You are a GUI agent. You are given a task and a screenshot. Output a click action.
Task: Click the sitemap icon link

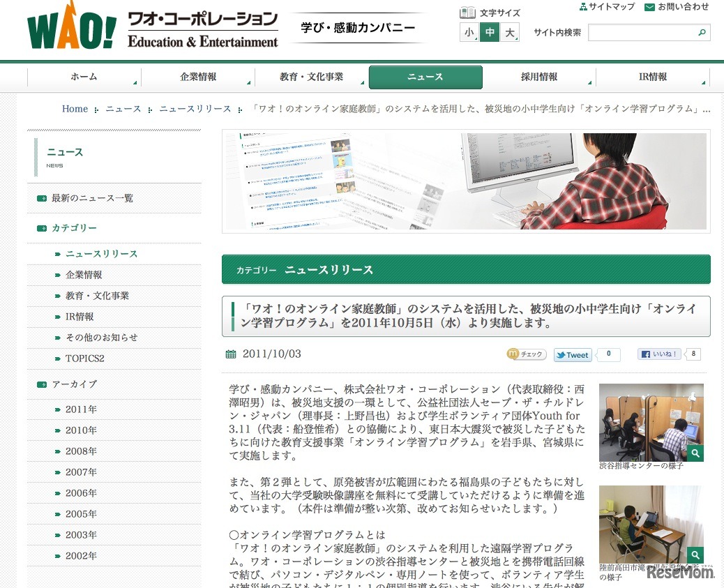tap(583, 6)
